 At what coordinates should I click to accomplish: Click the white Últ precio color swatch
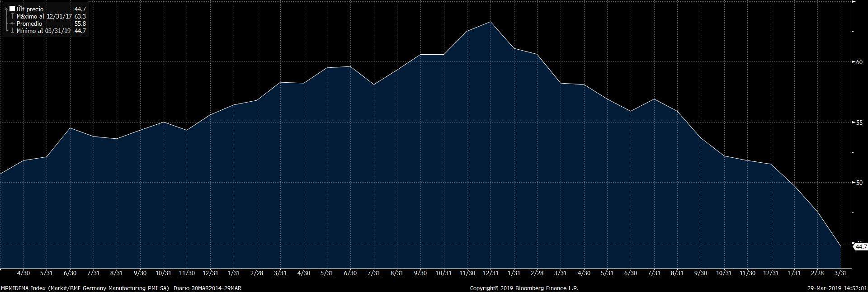pos(12,9)
